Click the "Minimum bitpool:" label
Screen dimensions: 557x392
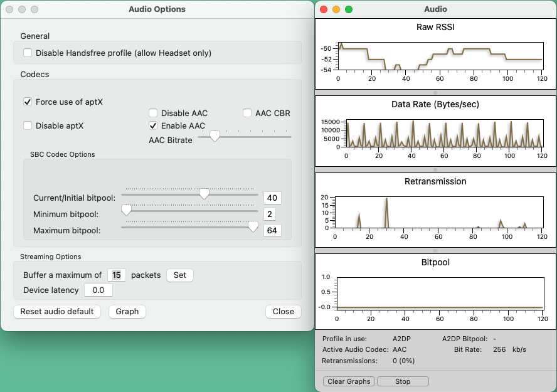[66, 214]
